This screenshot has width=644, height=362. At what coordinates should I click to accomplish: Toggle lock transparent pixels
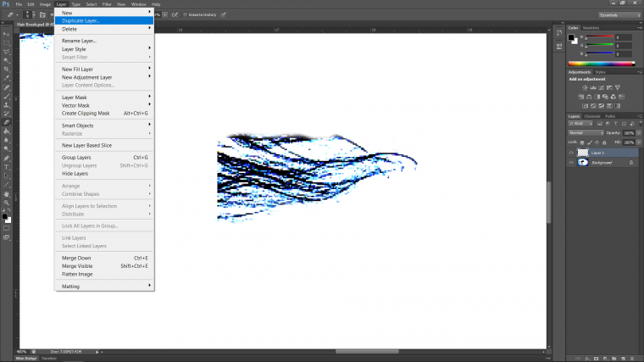(x=582, y=142)
